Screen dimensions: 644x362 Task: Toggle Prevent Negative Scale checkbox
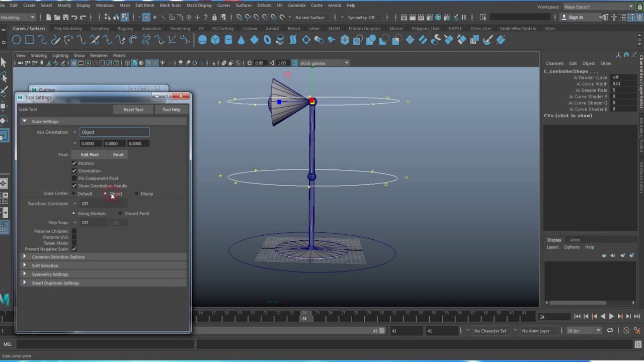point(74,249)
